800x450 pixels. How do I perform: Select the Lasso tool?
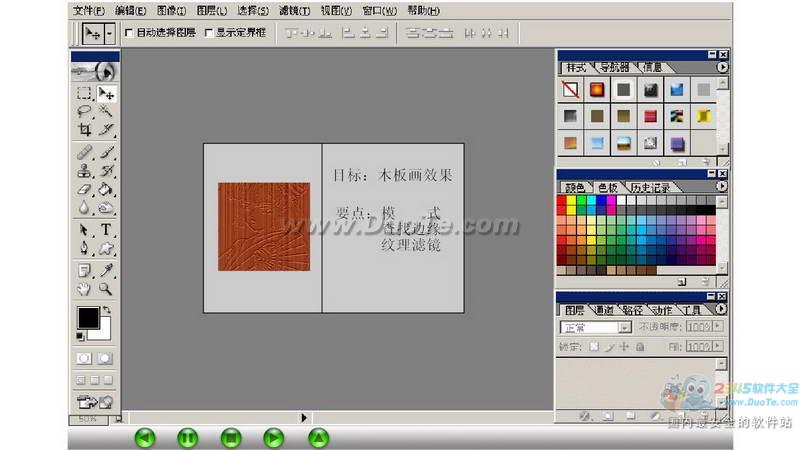click(85, 111)
